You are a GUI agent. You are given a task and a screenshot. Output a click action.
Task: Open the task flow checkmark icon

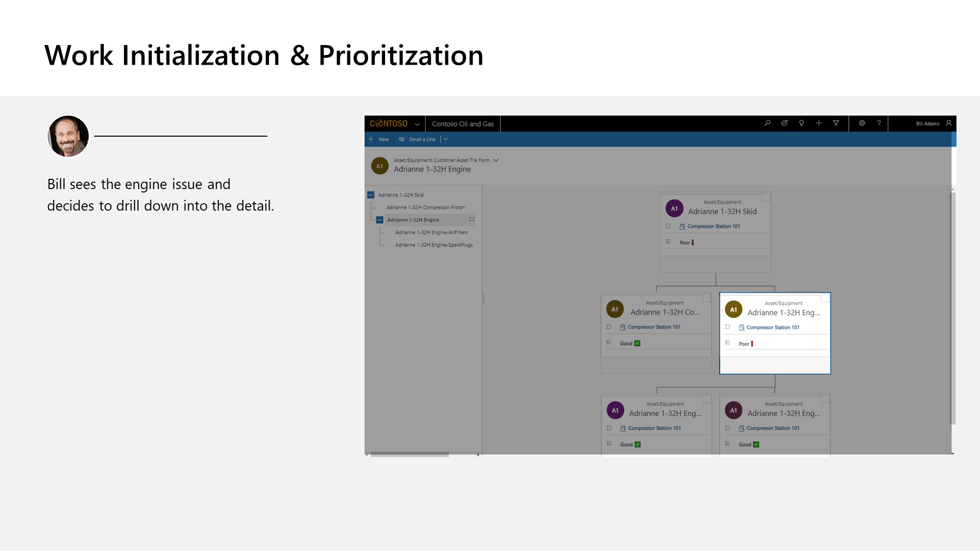tap(784, 123)
